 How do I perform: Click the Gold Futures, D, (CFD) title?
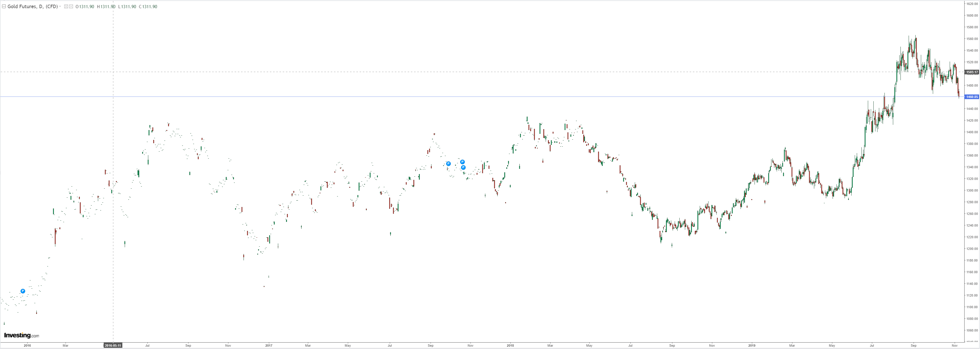(32, 6)
